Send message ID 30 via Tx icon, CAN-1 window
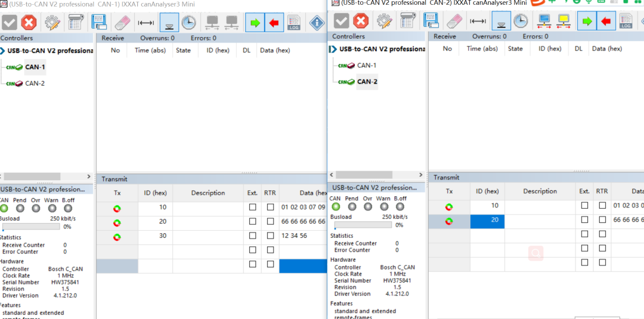Image resolution: width=644 pixels, height=319 pixels. 117,237
